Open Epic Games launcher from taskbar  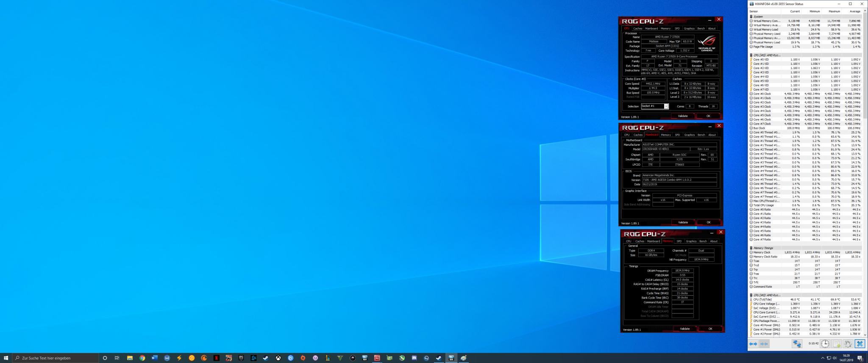[241, 358]
